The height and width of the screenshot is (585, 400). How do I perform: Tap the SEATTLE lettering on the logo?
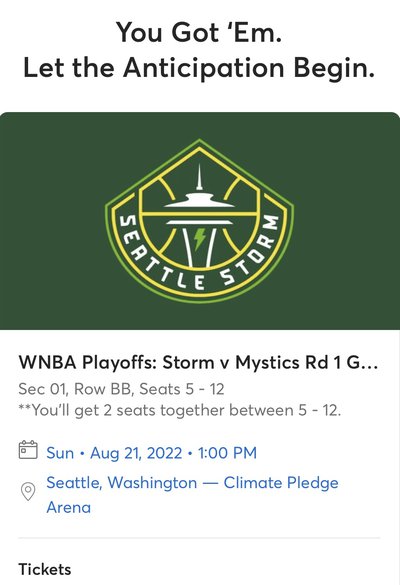[159, 256]
